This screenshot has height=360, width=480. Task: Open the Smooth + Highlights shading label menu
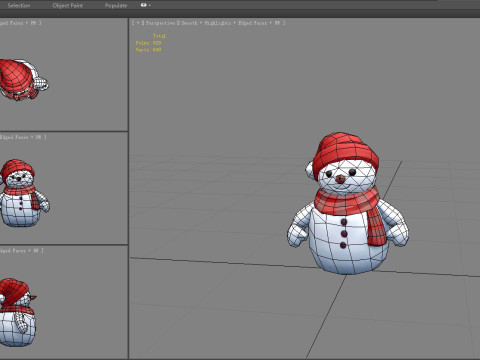click(206, 23)
